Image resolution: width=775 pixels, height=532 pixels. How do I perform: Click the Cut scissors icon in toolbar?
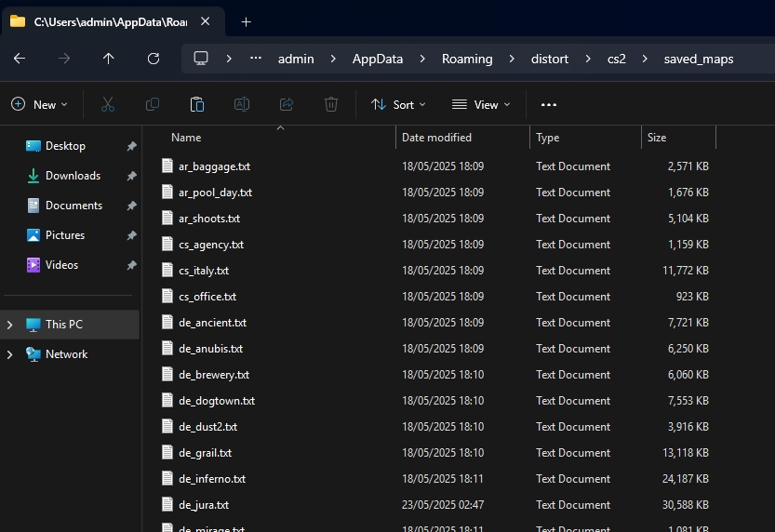pyautogui.click(x=108, y=104)
